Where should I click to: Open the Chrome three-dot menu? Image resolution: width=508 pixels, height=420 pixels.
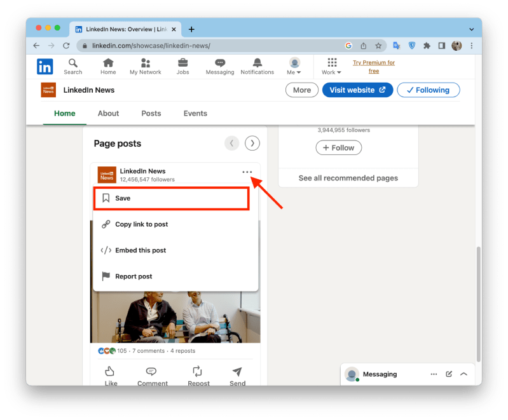pyautogui.click(x=472, y=46)
